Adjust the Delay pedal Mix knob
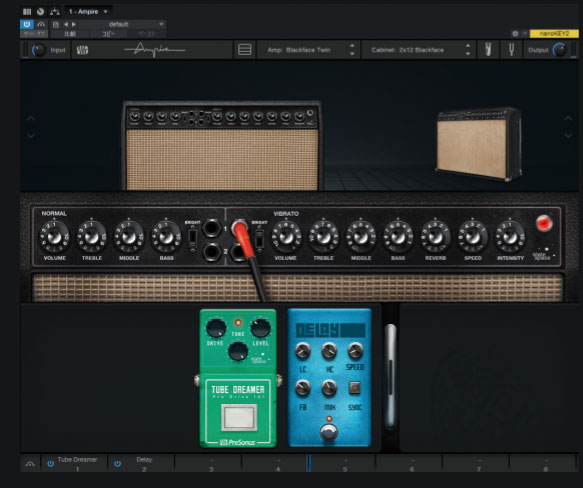Image resolution: width=583 pixels, height=488 pixels. point(329,388)
